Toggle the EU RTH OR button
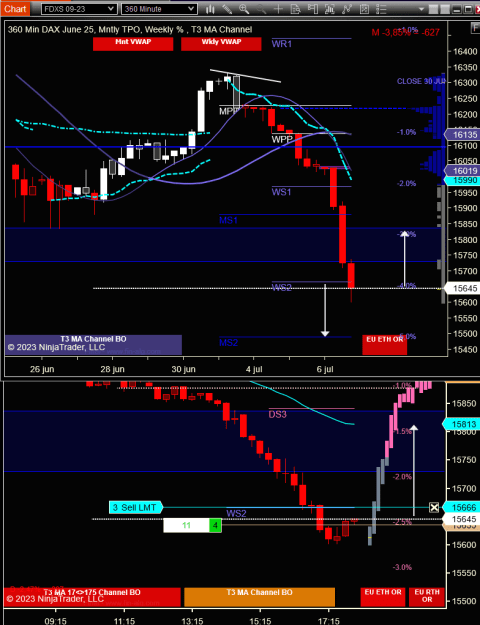This screenshot has height=625, width=480. click(x=427, y=597)
